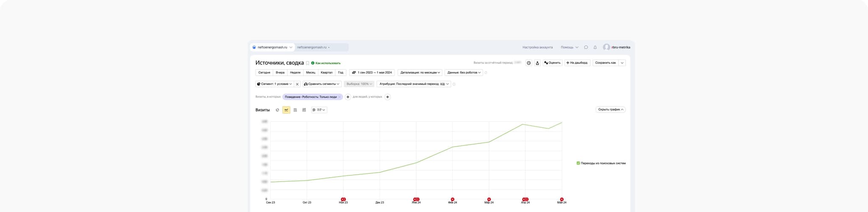
Task: Click the На дашборд button
Action: pyautogui.click(x=577, y=63)
